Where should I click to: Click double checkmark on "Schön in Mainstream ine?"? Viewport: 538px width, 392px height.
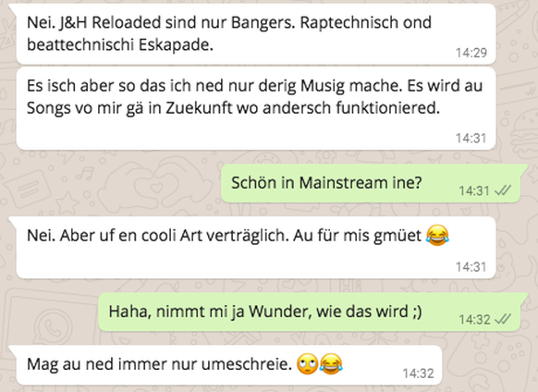point(503,190)
